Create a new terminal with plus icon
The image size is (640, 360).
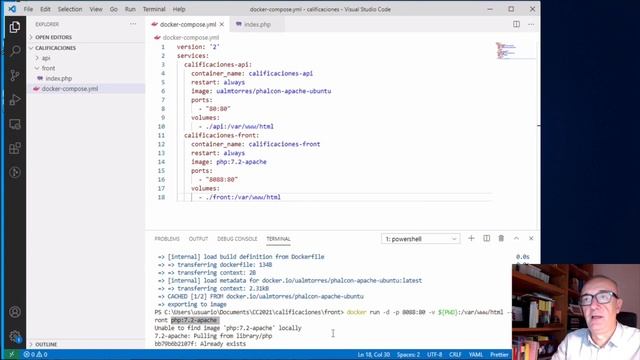click(471, 238)
